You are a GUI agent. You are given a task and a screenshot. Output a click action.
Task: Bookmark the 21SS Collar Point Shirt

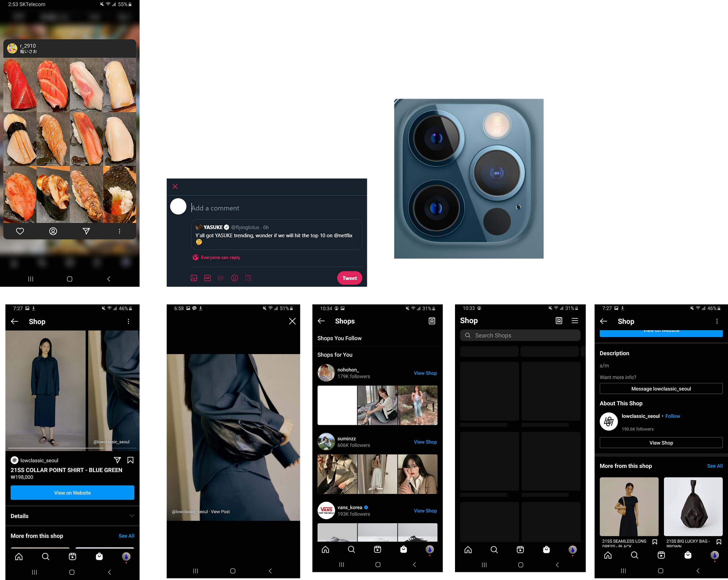pyautogui.click(x=130, y=460)
